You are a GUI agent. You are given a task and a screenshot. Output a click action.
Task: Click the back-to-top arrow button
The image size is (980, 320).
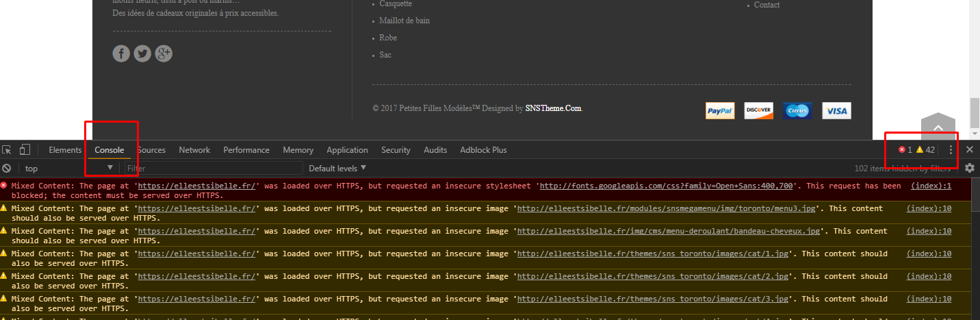[x=938, y=127]
